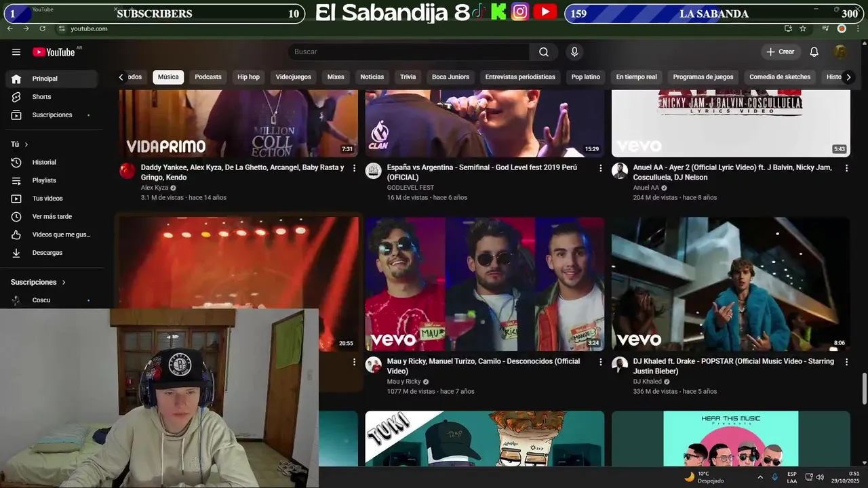Expand the Tú section chevron
This screenshot has height=488, width=868.
[26, 144]
